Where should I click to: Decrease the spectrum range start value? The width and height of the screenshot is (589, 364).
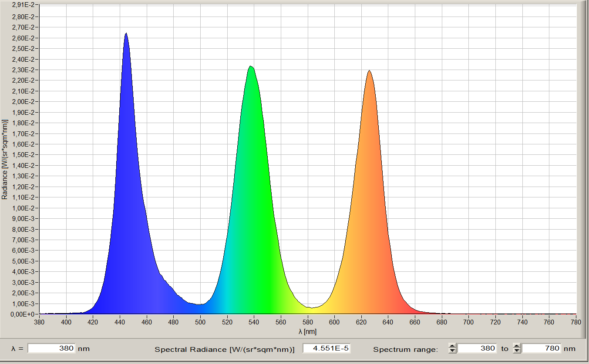coord(453,351)
